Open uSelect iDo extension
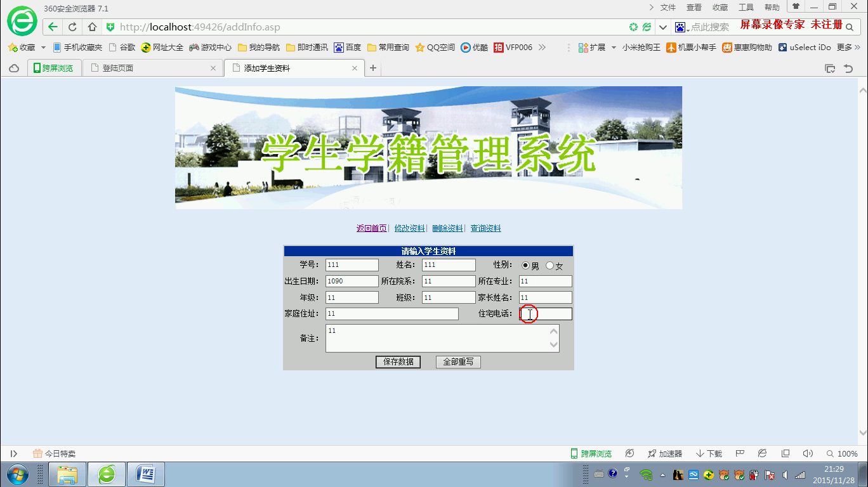The width and height of the screenshot is (868, 487). tap(805, 48)
